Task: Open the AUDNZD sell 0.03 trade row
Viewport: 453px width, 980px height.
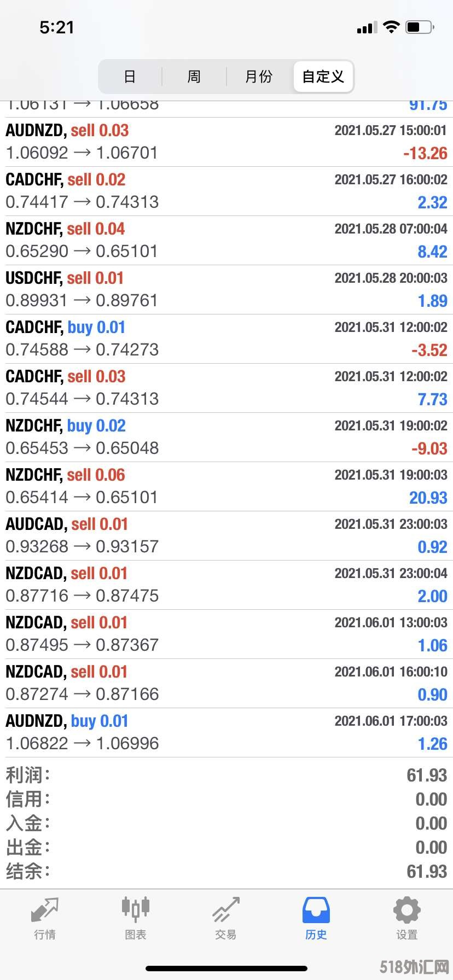Action: point(226,142)
